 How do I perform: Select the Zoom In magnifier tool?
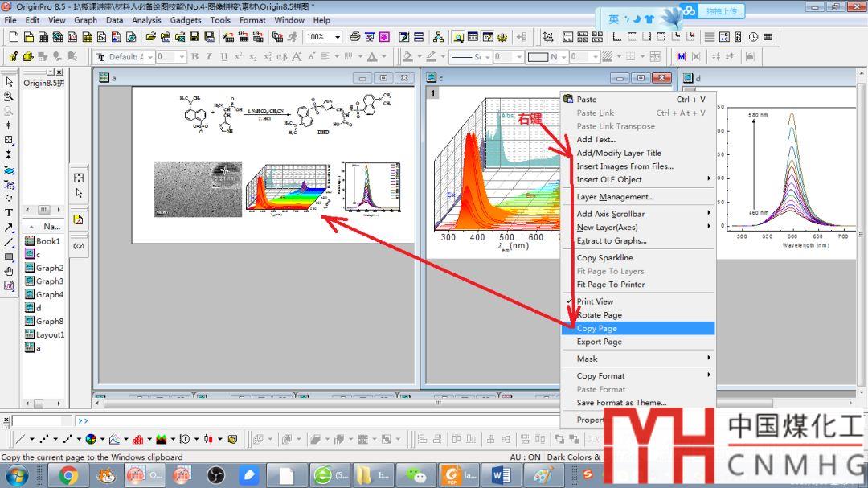(x=9, y=96)
